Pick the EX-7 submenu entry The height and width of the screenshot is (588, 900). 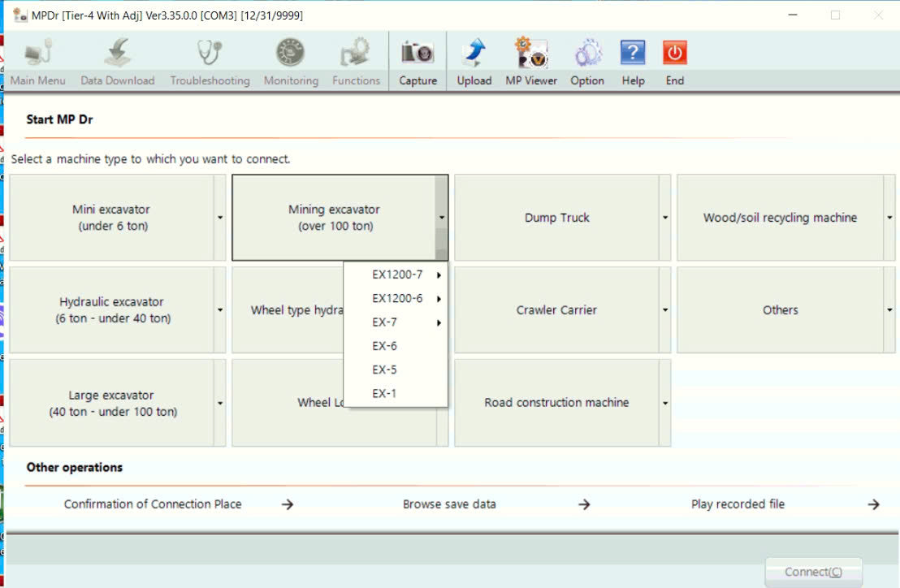click(x=385, y=322)
